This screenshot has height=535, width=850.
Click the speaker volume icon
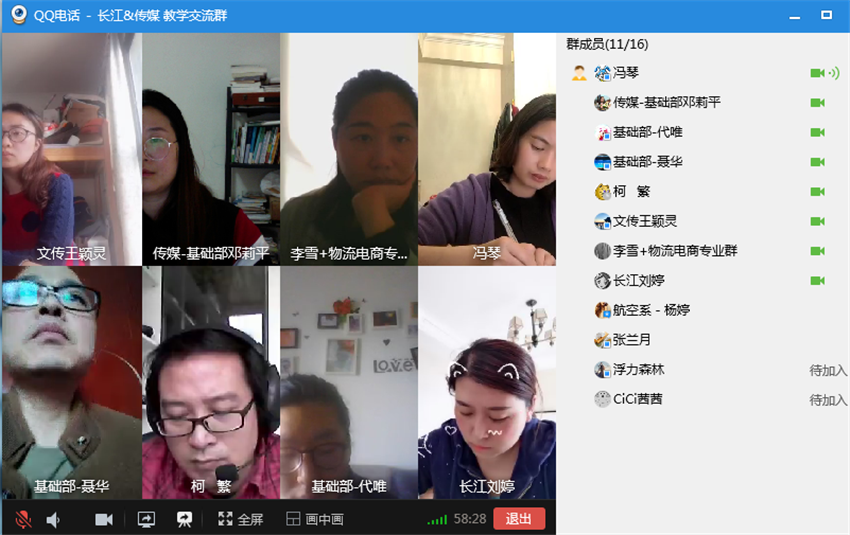coord(53,520)
